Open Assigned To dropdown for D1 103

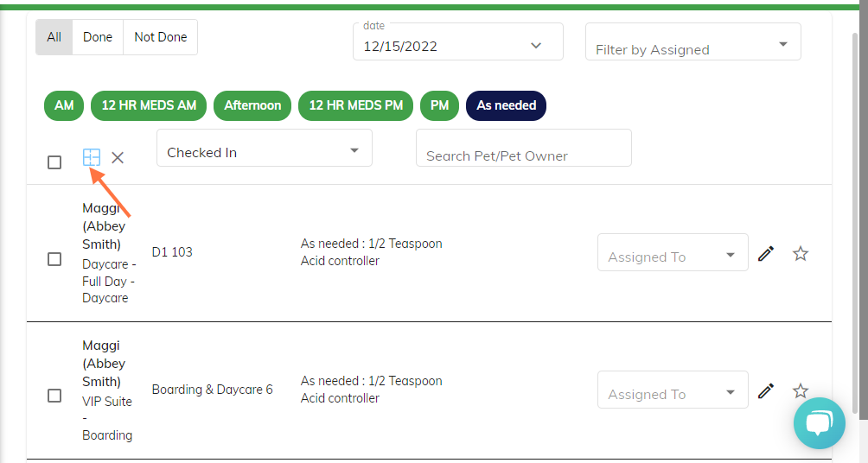point(673,252)
